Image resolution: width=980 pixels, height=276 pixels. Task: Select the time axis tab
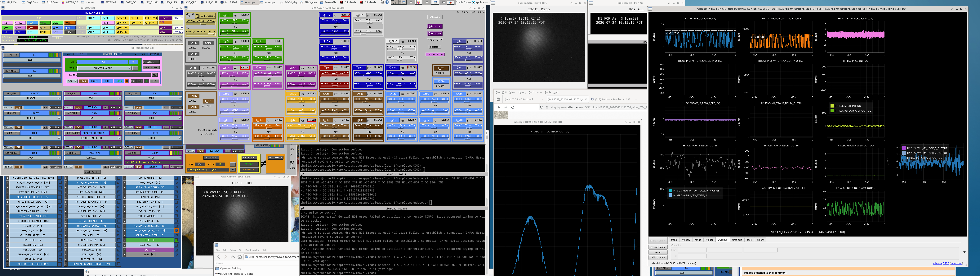737,240
